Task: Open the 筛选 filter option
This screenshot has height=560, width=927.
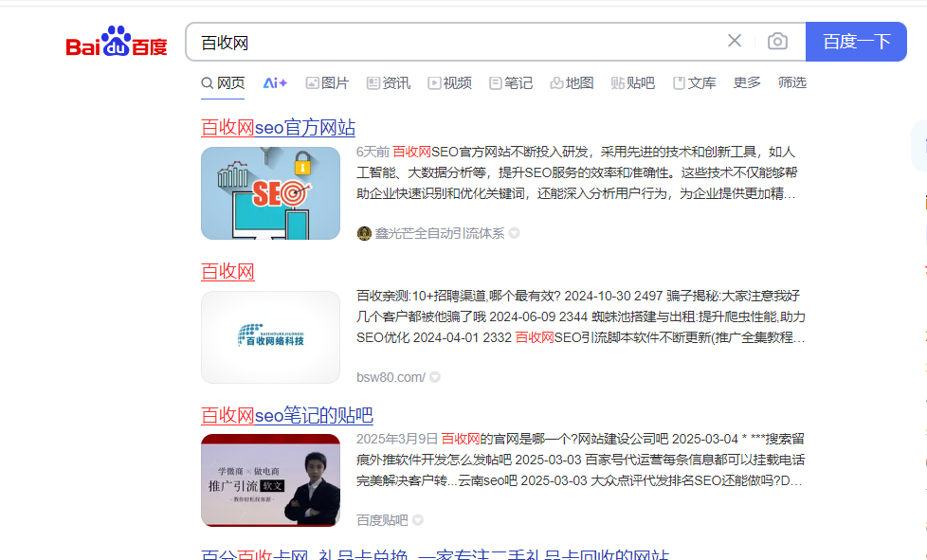Action: [x=792, y=82]
